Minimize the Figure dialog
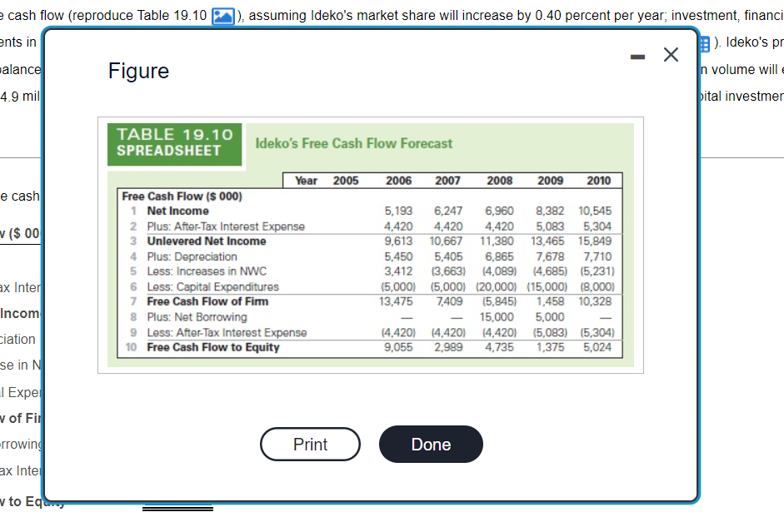The image size is (784, 532). coord(637,57)
